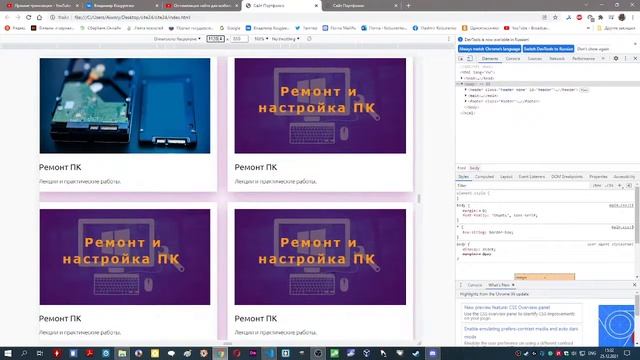Screen dimensions: 640x360
Task: Bookmark this page with the star icon
Action: coord(555,17)
